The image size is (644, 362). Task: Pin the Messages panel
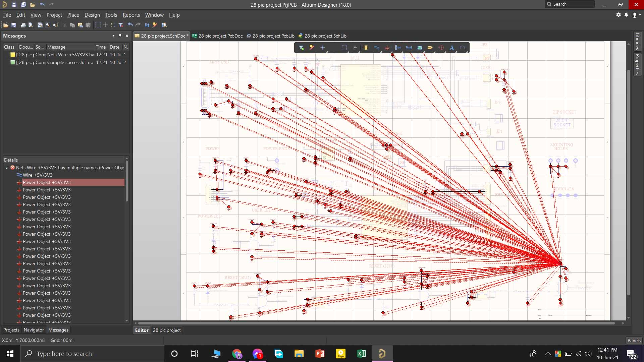[x=120, y=36]
